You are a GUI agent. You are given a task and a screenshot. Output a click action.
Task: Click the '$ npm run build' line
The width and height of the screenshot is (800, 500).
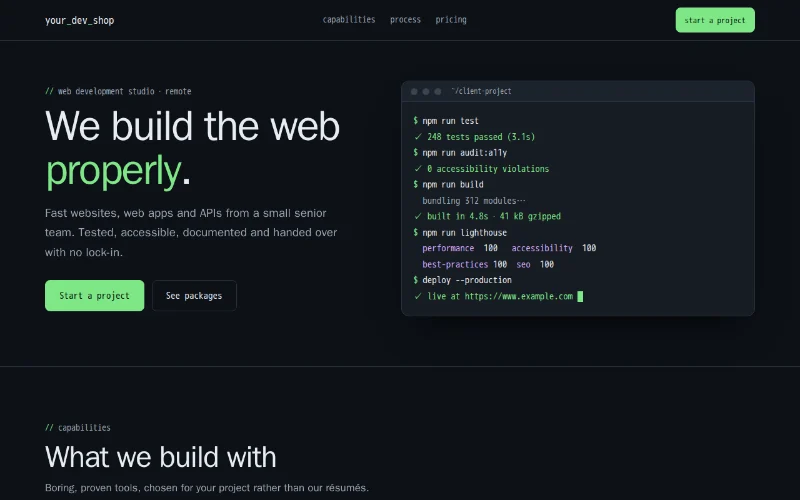click(448, 184)
